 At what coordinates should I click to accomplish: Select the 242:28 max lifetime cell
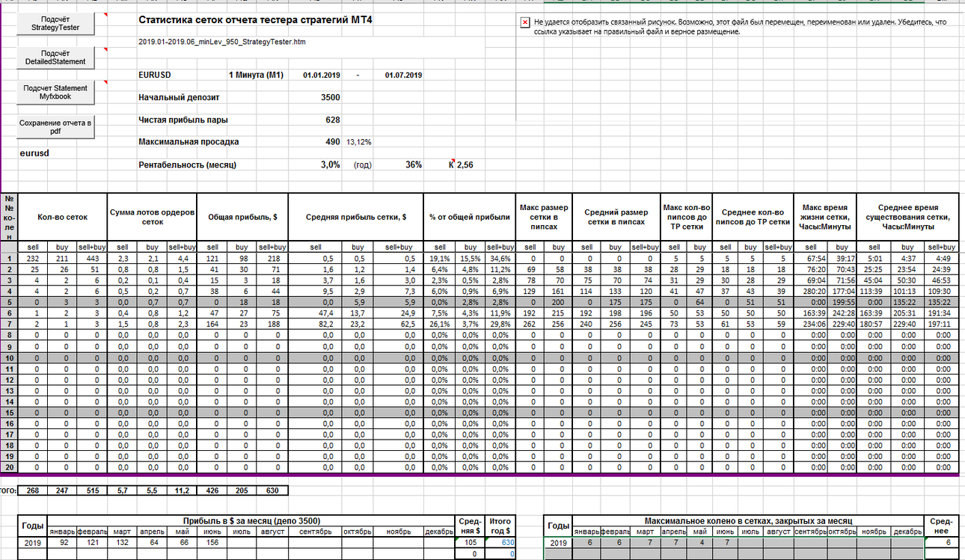(841, 314)
